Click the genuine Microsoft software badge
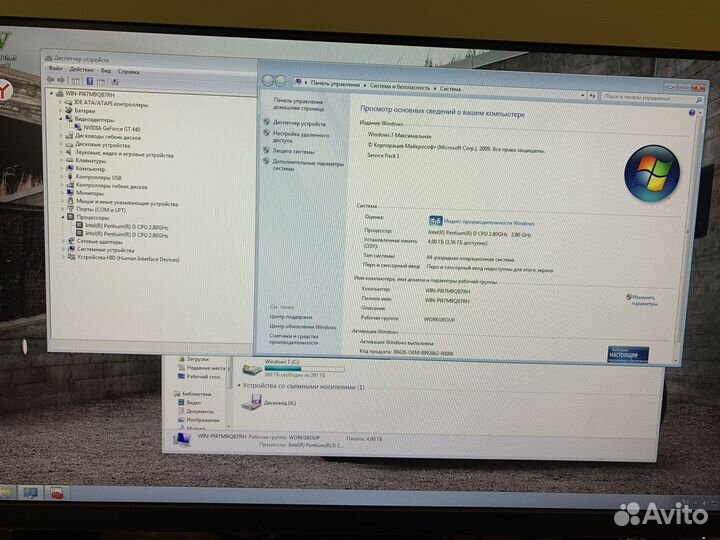720x540 pixels. click(628, 354)
